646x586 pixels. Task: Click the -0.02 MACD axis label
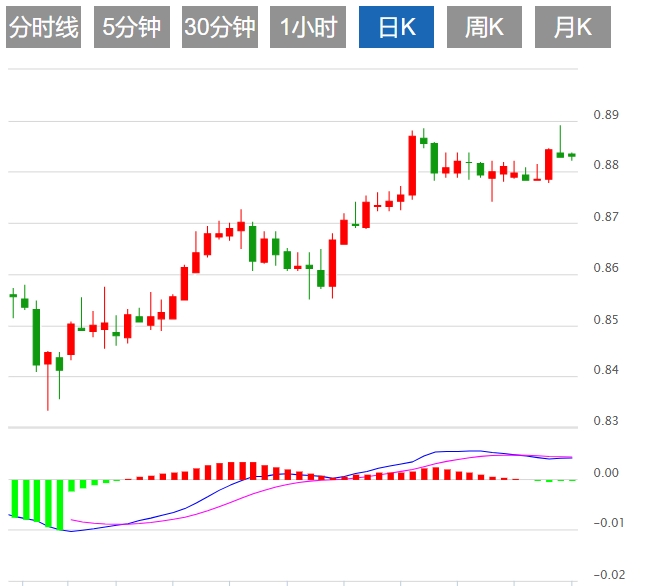pos(609,575)
